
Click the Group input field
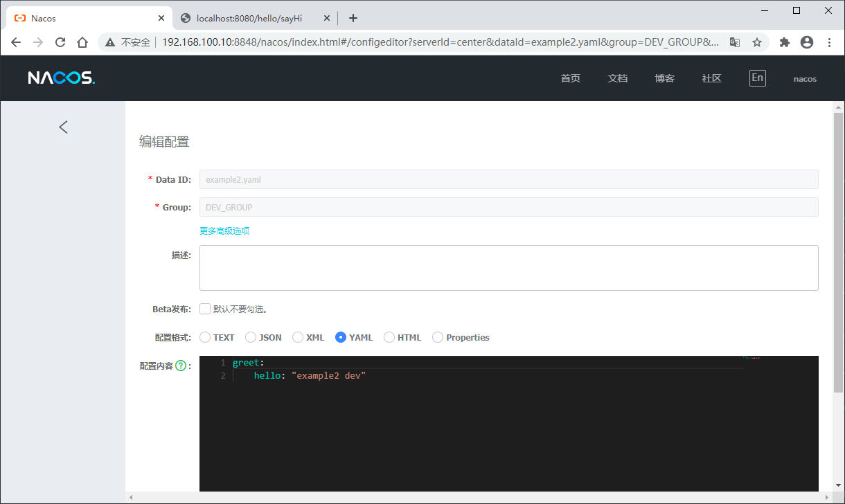coord(509,207)
